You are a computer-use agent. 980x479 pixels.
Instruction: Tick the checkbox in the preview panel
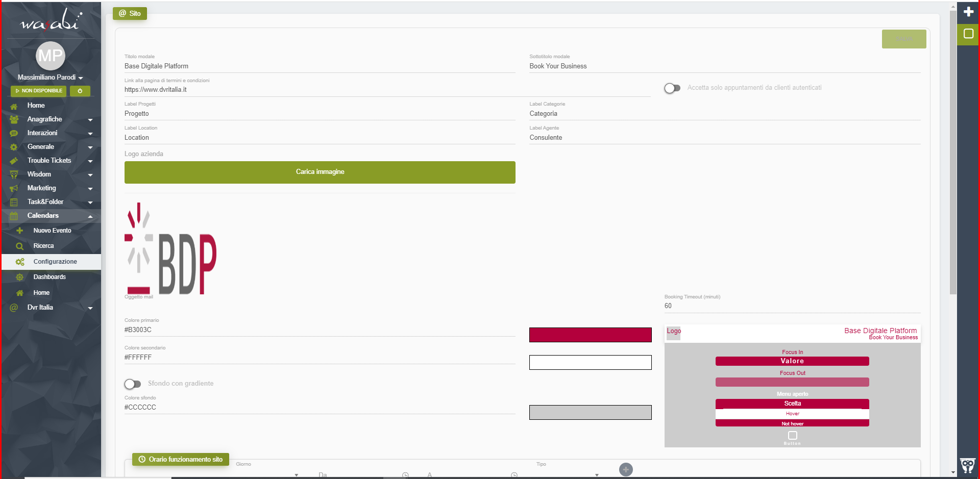coord(793,435)
